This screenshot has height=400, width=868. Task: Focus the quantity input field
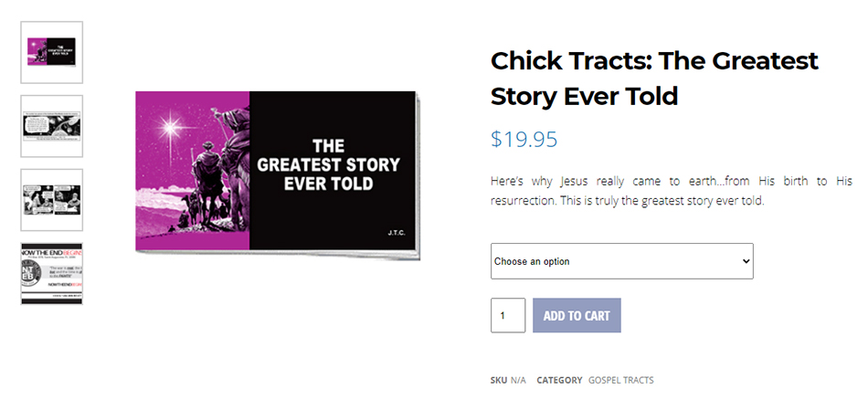click(508, 315)
